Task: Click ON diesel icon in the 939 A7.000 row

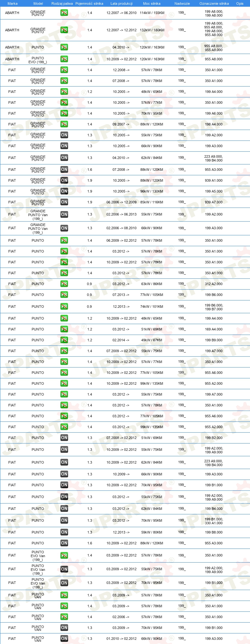Action: (64, 202)
